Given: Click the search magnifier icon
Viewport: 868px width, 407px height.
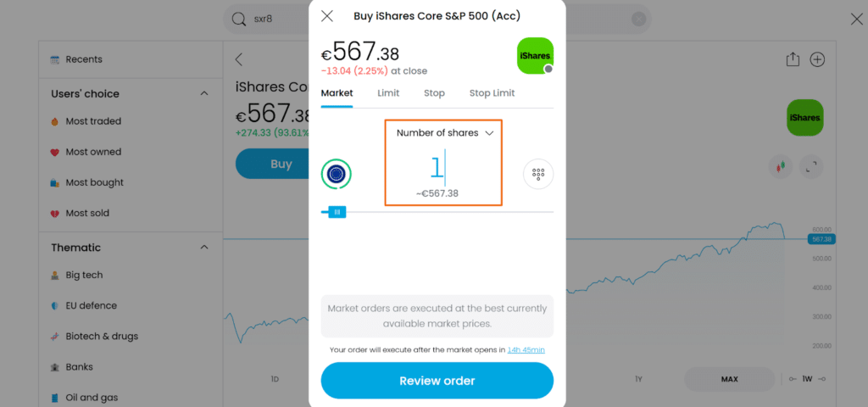Looking at the screenshot, I should pyautogui.click(x=238, y=19).
